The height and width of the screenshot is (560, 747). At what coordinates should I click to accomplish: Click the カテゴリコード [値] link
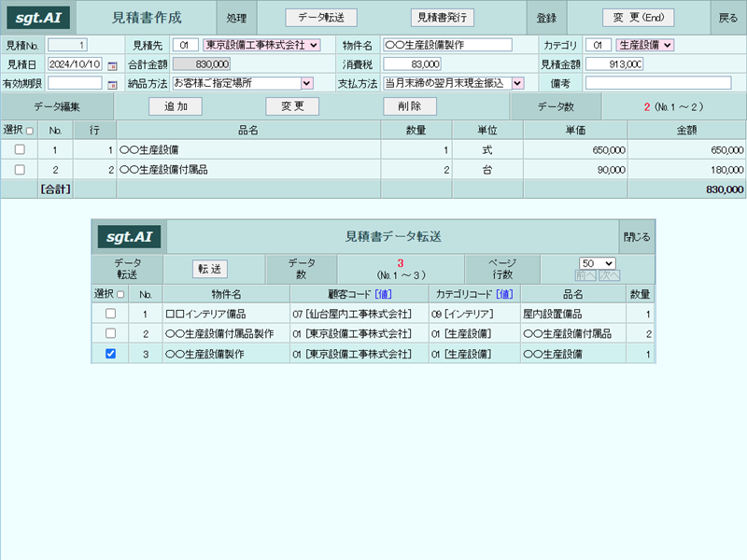(x=504, y=294)
